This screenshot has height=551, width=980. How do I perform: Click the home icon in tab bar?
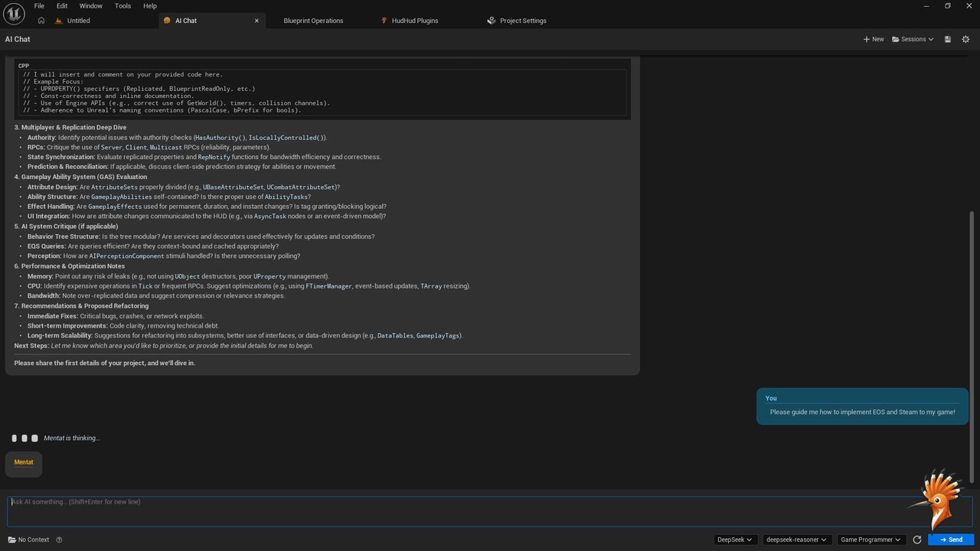(x=41, y=21)
